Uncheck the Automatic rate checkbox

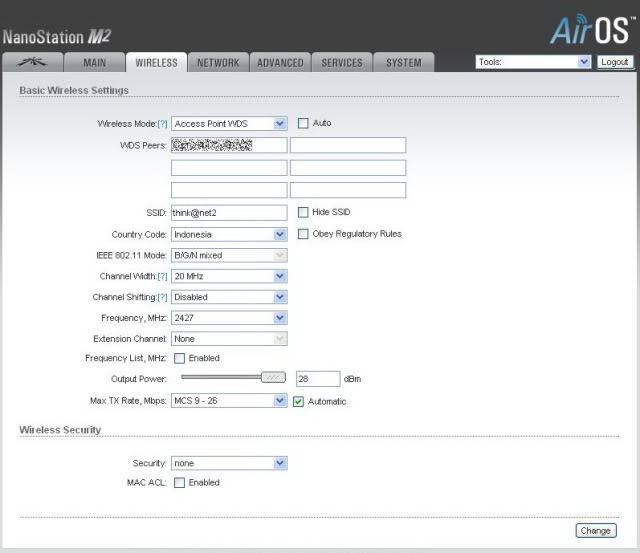click(x=298, y=402)
